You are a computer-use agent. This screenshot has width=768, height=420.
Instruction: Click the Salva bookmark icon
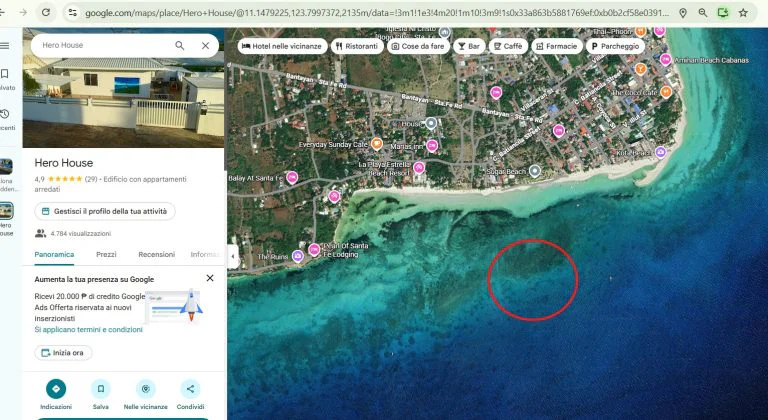click(x=100, y=389)
